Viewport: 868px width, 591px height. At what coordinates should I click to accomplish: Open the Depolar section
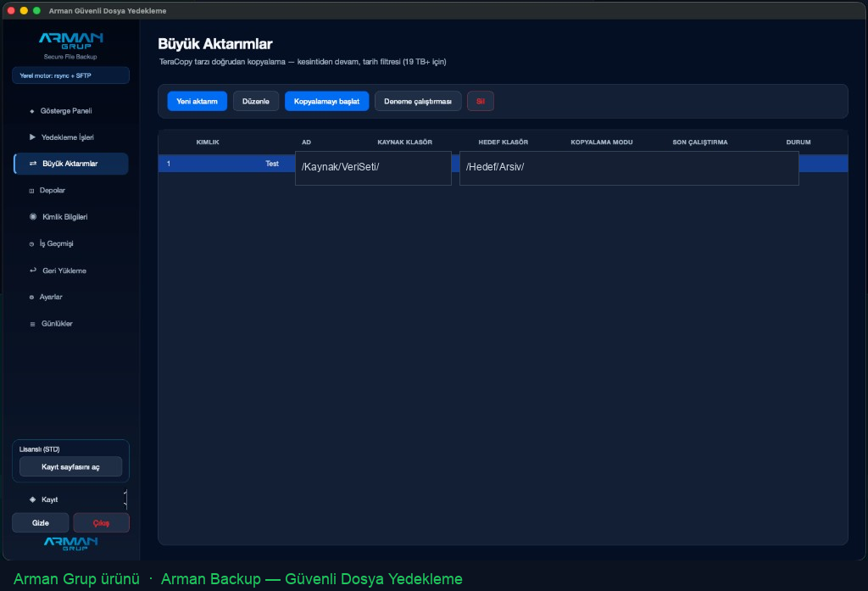[x=71, y=191]
